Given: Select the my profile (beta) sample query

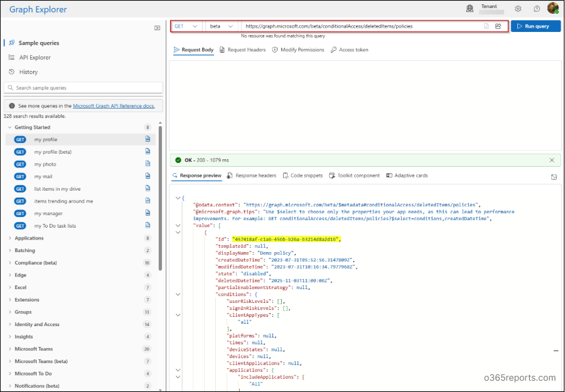Looking at the screenshot, I should point(80,152).
